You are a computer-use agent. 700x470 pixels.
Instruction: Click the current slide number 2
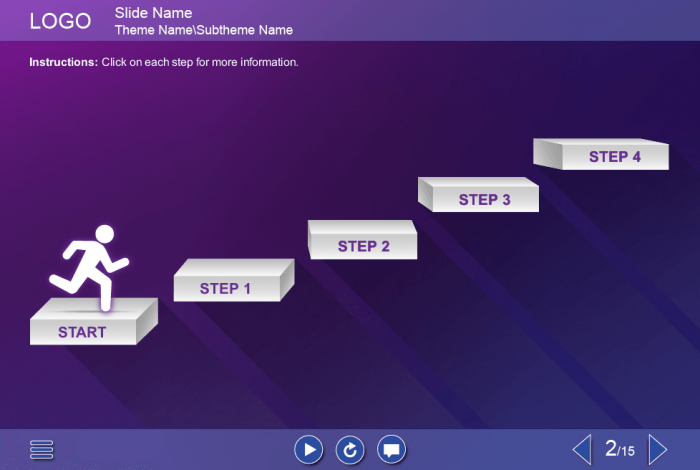[x=611, y=449]
